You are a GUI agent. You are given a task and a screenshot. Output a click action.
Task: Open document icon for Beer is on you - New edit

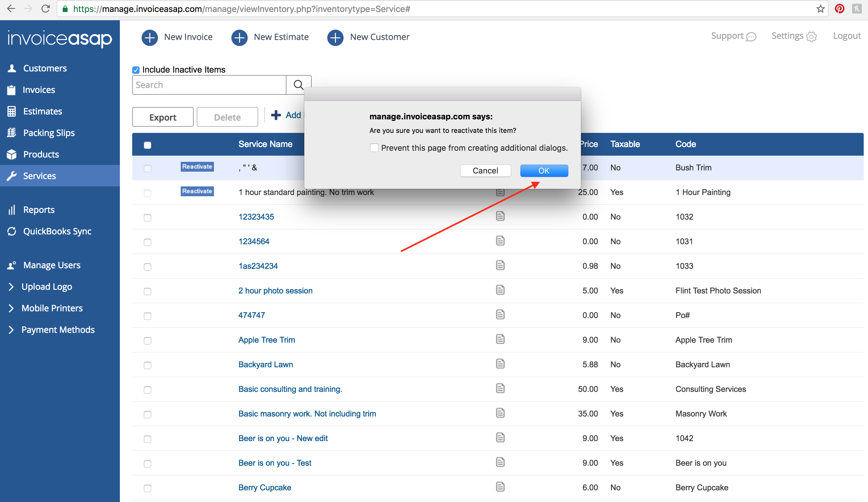click(x=500, y=438)
